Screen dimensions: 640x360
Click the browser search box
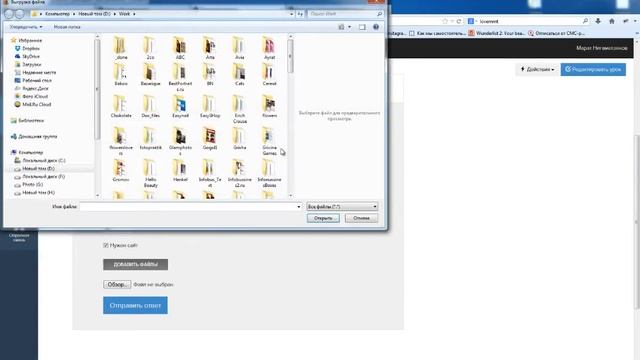coord(529,21)
